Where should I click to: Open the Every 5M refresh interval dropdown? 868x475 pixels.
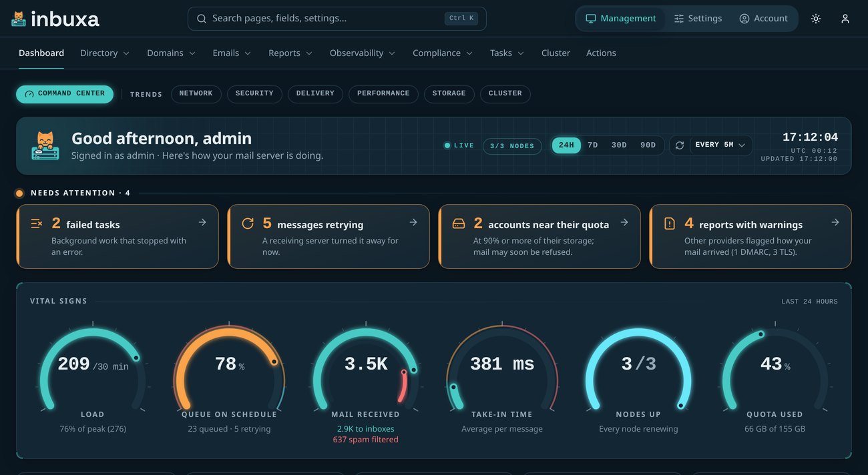[x=720, y=145]
